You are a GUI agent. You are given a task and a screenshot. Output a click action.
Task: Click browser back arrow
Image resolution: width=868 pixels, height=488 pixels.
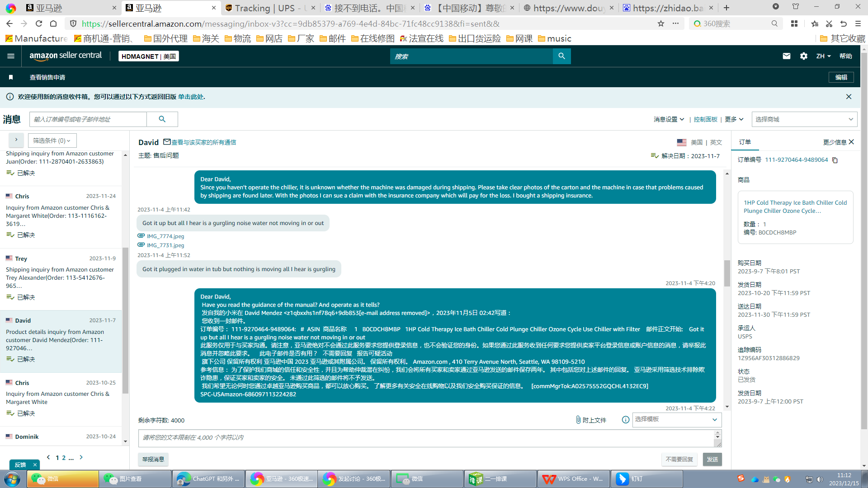tap(9, 23)
